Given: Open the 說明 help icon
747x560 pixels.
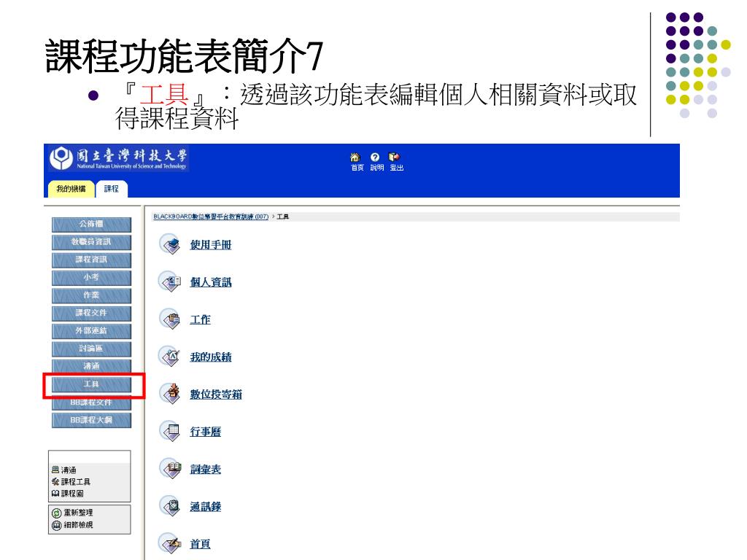Looking at the screenshot, I should (x=375, y=157).
